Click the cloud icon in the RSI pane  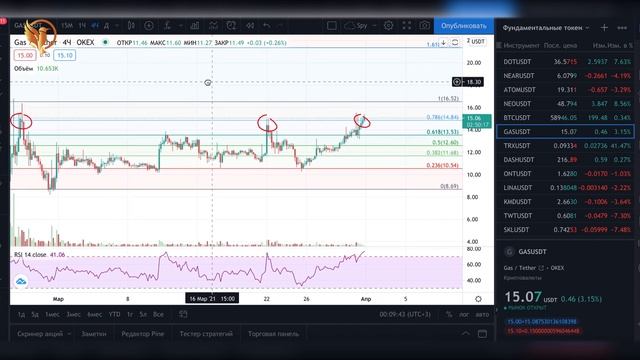coord(21,281)
